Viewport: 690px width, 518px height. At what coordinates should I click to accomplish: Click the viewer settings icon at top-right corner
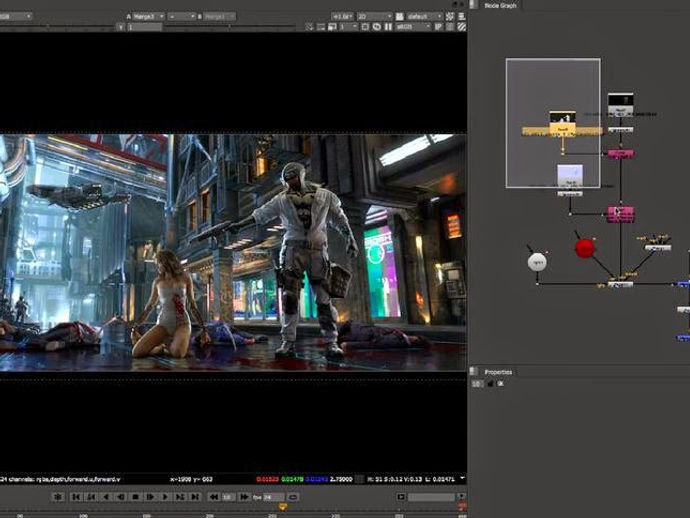point(462,17)
